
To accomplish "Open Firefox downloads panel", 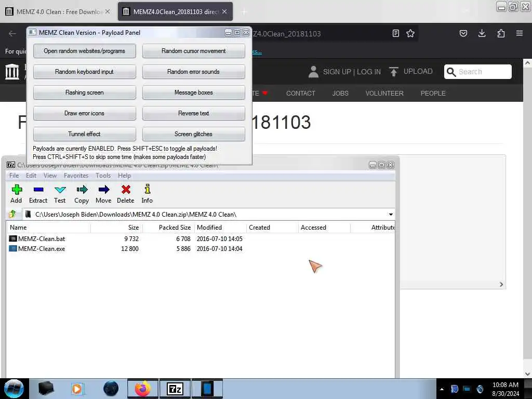I will (x=482, y=33).
